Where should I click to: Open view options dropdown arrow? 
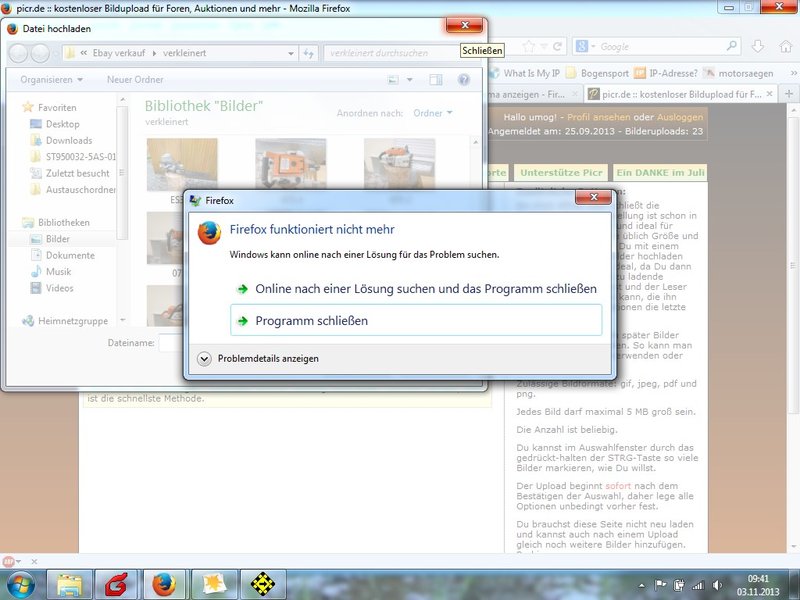(x=410, y=80)
